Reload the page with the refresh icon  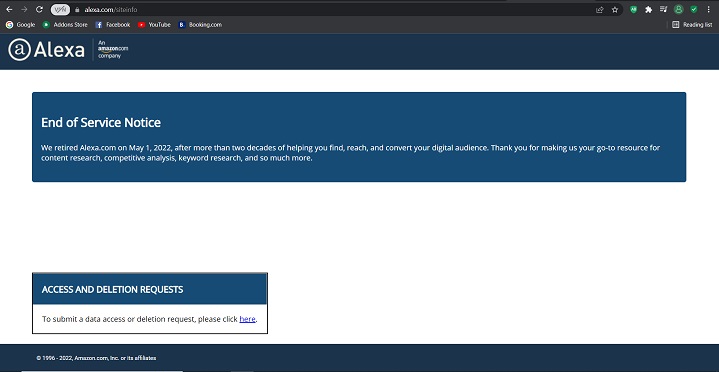[39, 9]
